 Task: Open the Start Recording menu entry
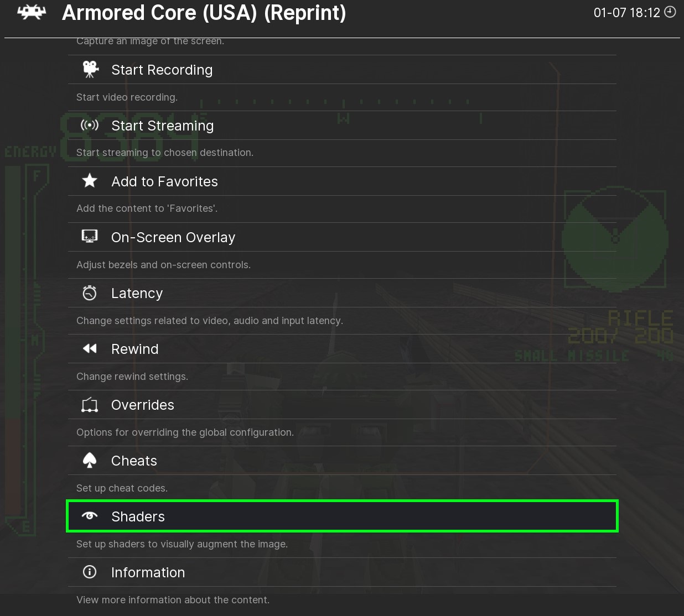[x=162, y=70]
